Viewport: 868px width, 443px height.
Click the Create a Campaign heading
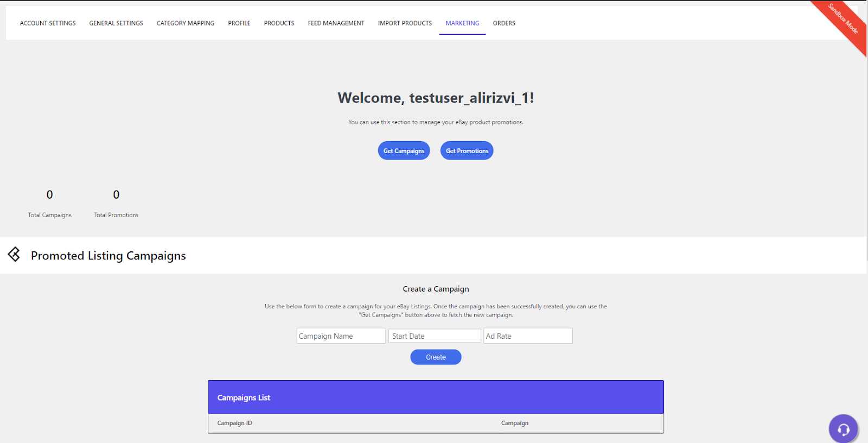436,289
